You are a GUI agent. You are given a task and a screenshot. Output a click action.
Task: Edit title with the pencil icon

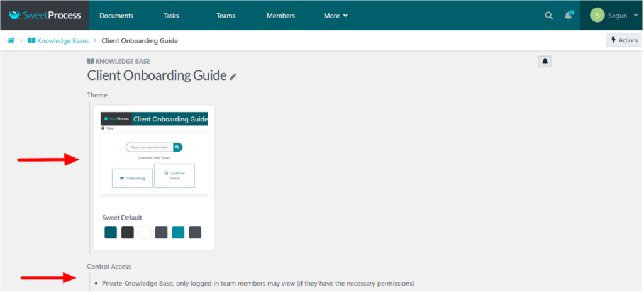pyautogui.click(x=233, y=76)
